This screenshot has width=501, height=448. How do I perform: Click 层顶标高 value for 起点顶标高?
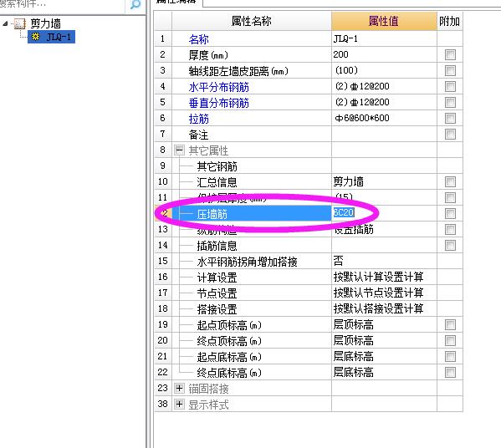[384, 325]
